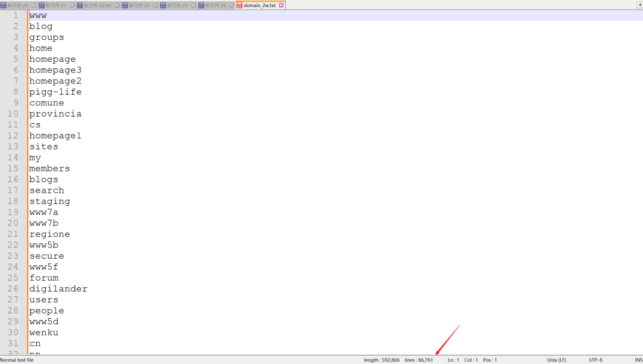
Task: Close the 新文件 20 tab
Action: [34, 5]
